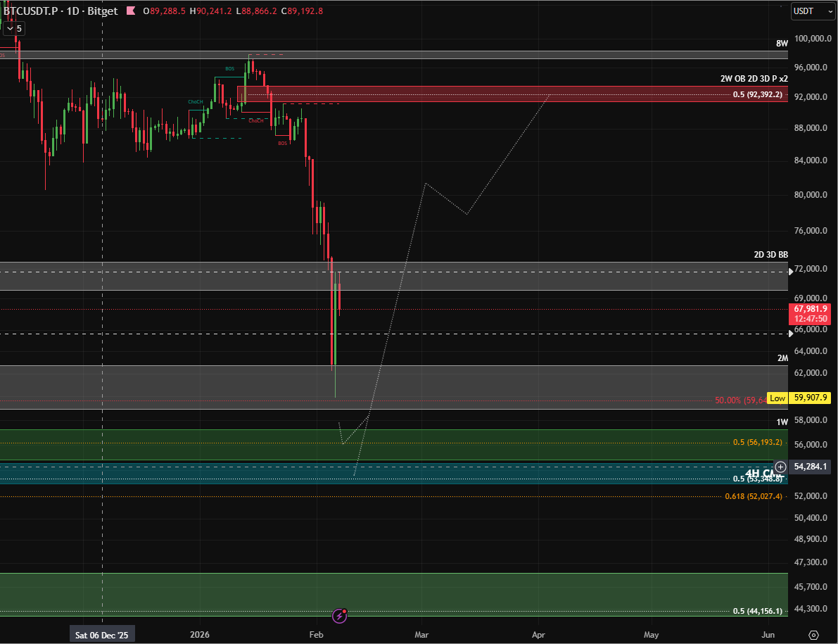The width and height of the screenshot is (838, 644).
Task: Click the Sat 06 Dec '25 date label
Action: (x=101, y=635)
